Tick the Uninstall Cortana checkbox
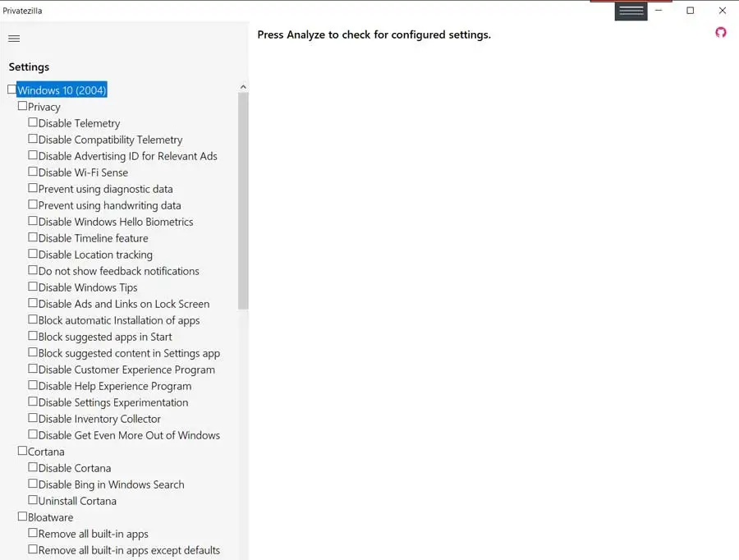This screenshot has width=739, height=560. (x=33, y=500)
